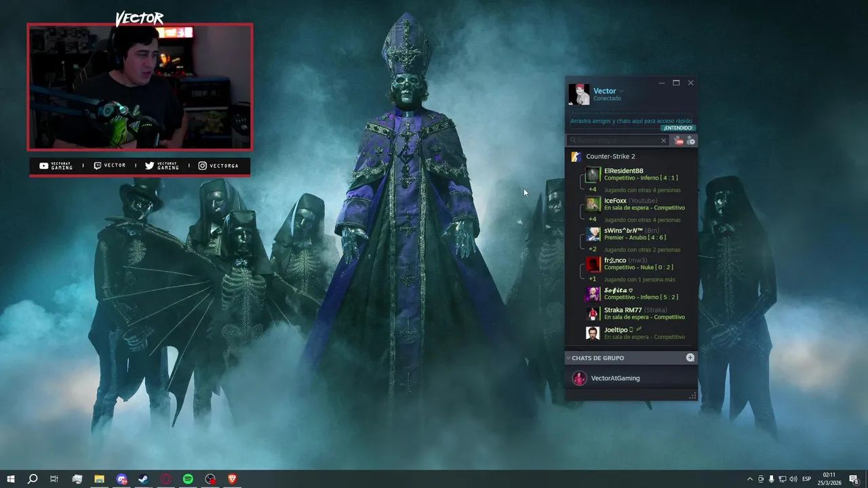Collapse the CHATS DE GRUPO section
Viewport: 868px width, 488px height.
(568, 358)
